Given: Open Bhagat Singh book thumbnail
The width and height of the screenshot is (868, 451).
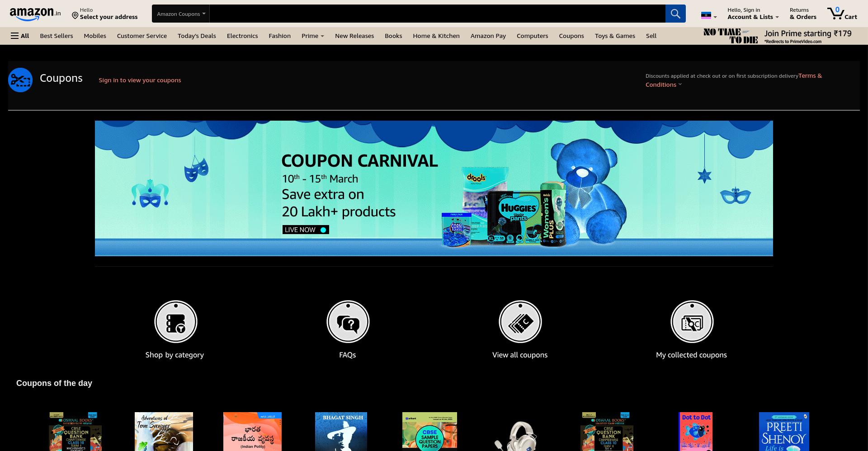Looking at the screenshot, I should tap(341, 432).
